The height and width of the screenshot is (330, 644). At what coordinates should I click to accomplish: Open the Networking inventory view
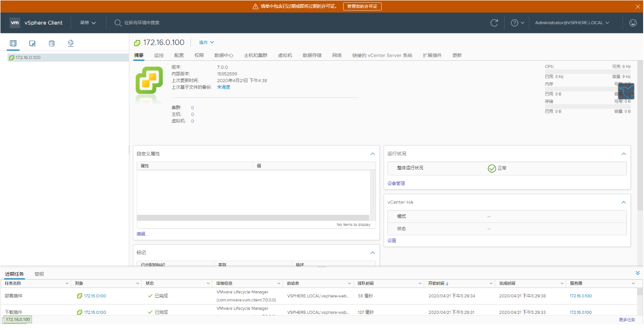tap(70, 43)
